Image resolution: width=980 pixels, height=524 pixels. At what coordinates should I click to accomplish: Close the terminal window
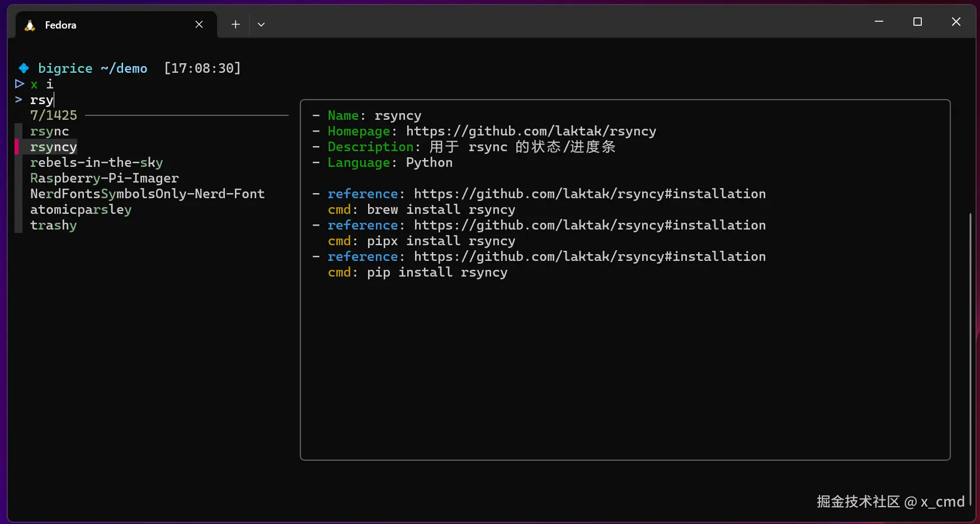coord(956,22)
